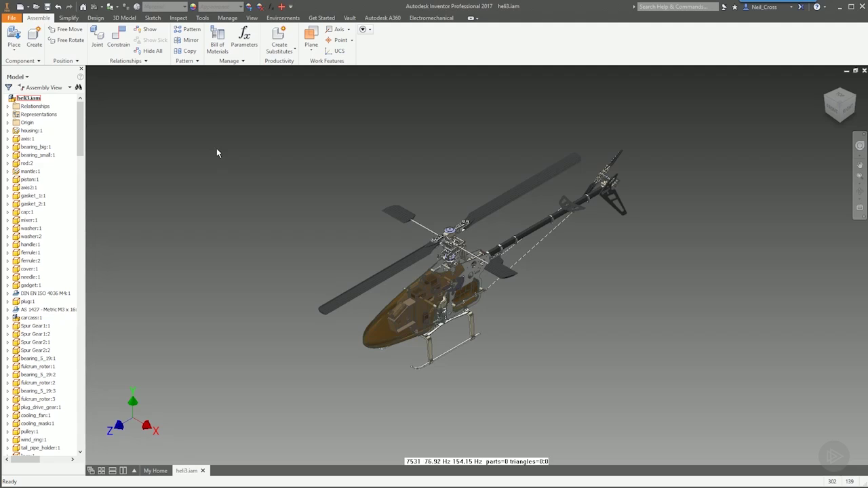This screenshot has width=868, height=488.
Task: Click the Search Help & Commands field
Action: (677, 7)
